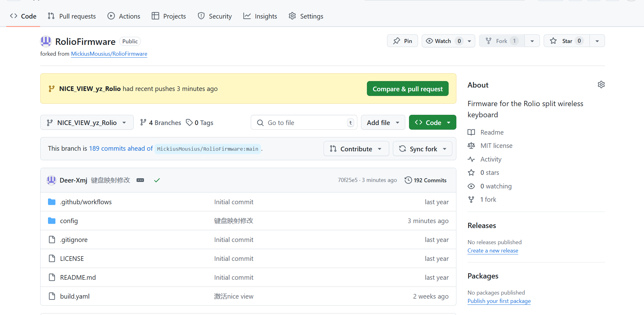Open the Code tab
Viewport: 644px width, 315px height.
[x=23, y=16]
